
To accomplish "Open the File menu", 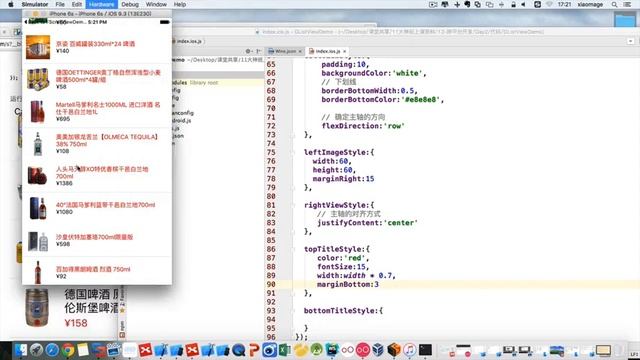I will (x=60, y=4).
